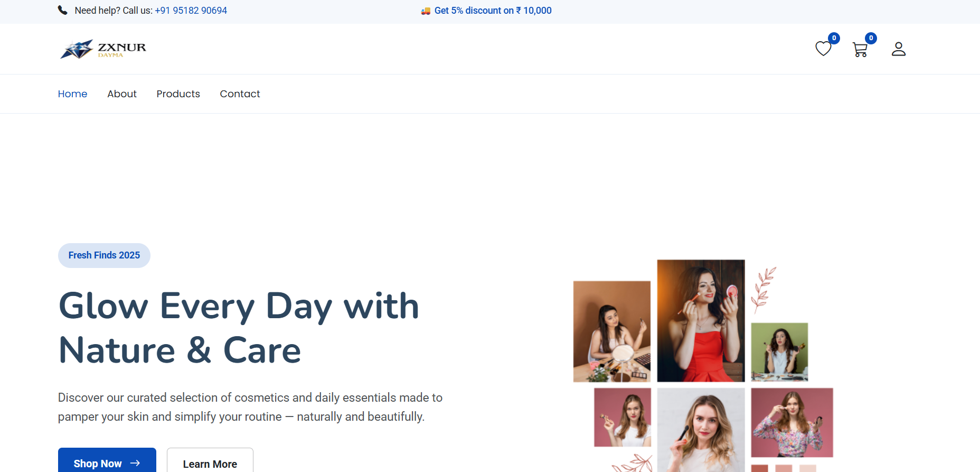Click the ZXNUR Dayma logo
Screen dimensions: 980x472
(103, 49)
